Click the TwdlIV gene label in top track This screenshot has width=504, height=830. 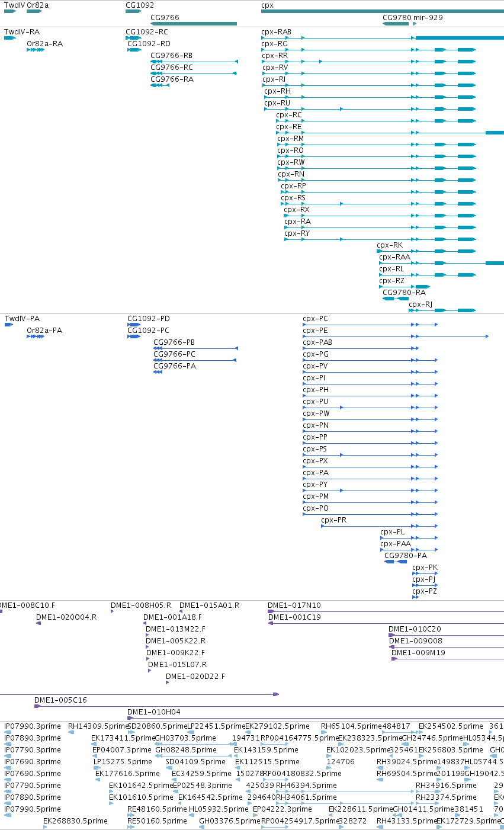click(14, 5)
